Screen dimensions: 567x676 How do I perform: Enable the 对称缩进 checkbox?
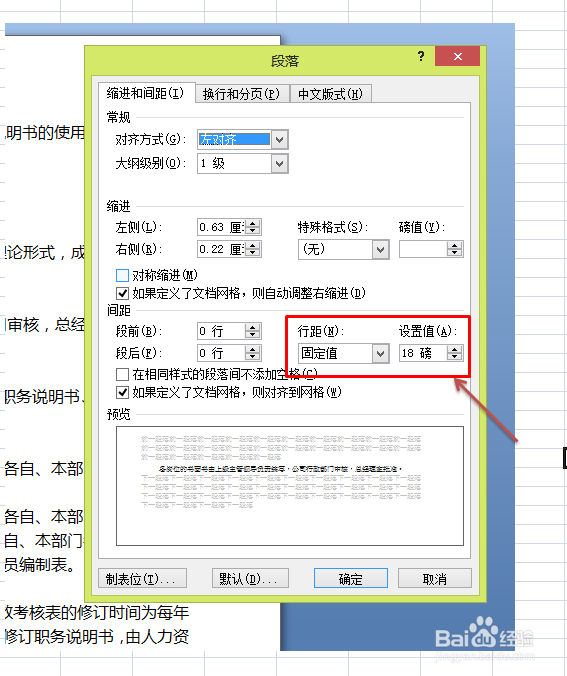point(122,275)
